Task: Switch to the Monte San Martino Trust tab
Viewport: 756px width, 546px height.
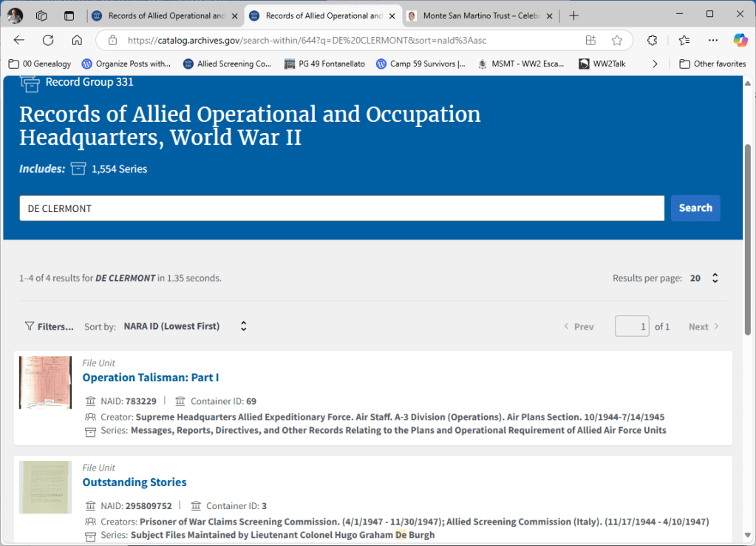Action: click(478, 16)
